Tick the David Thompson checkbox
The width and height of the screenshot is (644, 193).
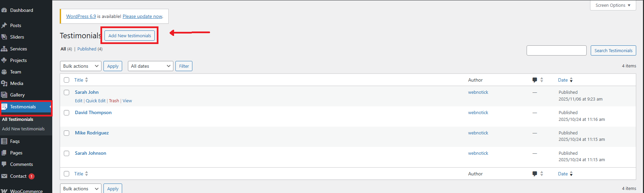click(67, 113)
